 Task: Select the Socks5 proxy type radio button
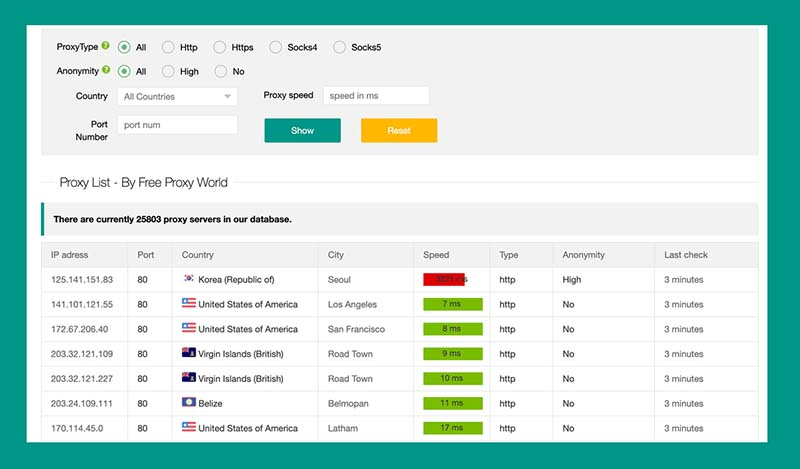[340, 47]
